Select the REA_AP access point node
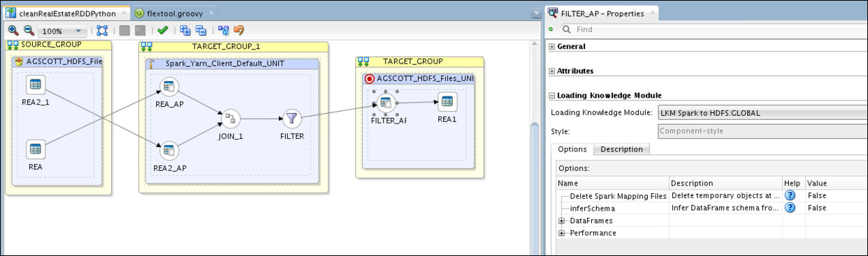This screenshot has width=868, height=256. (x=169, y=88)
